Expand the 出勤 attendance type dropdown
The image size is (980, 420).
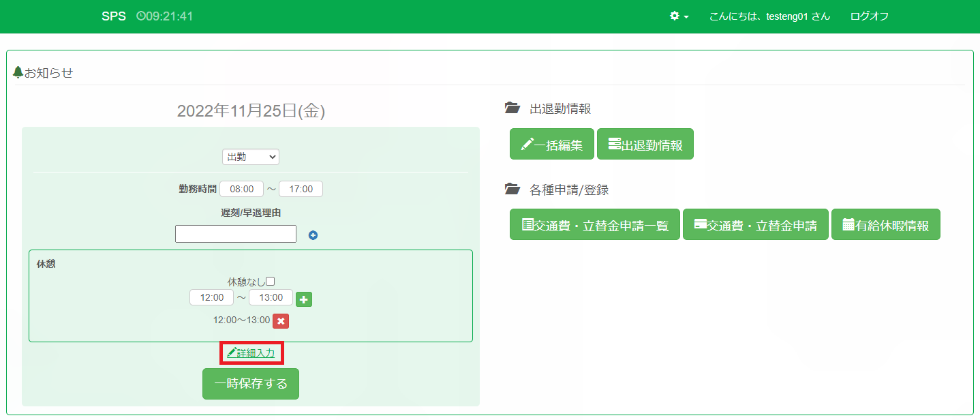coord(250,157)
